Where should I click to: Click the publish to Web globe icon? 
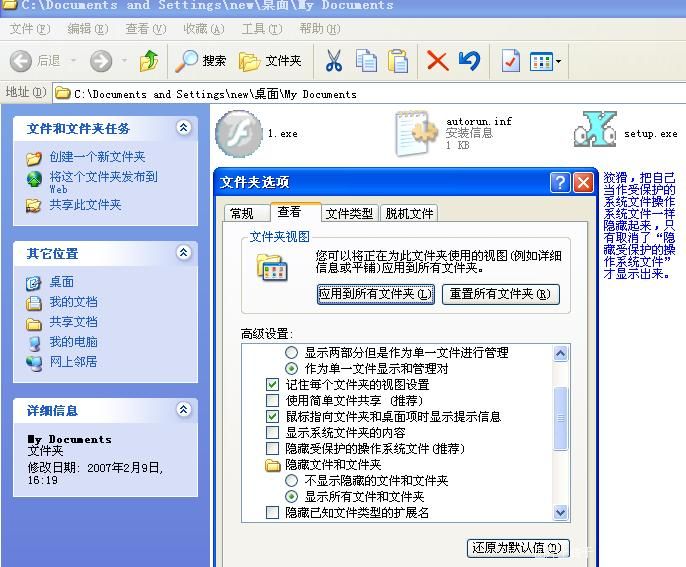[x=34, y=179]
